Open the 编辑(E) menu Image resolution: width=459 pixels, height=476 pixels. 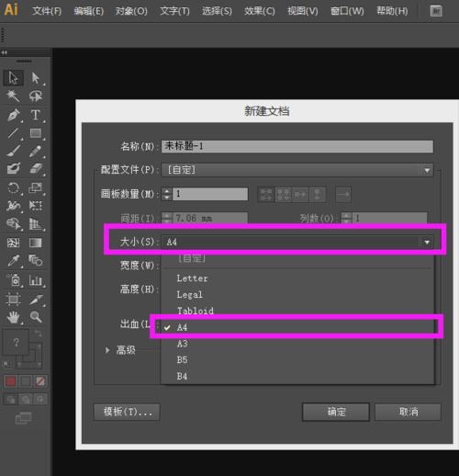(89, 11)
